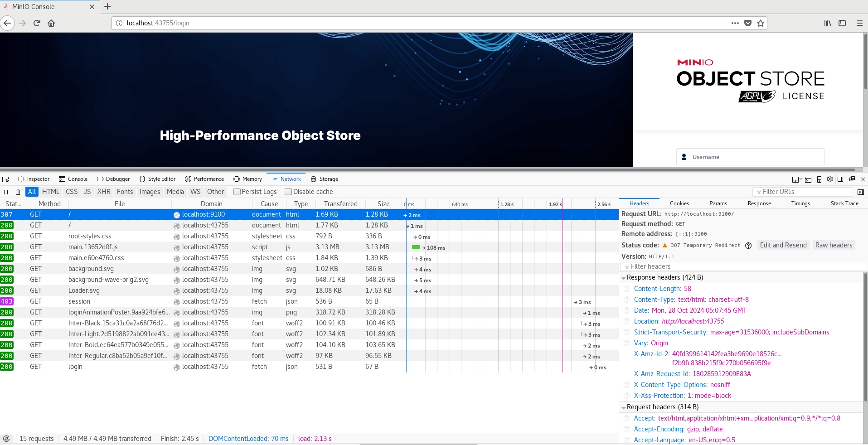
Task: Focus the Filter URLs field
Action: (x=802, y=192)
